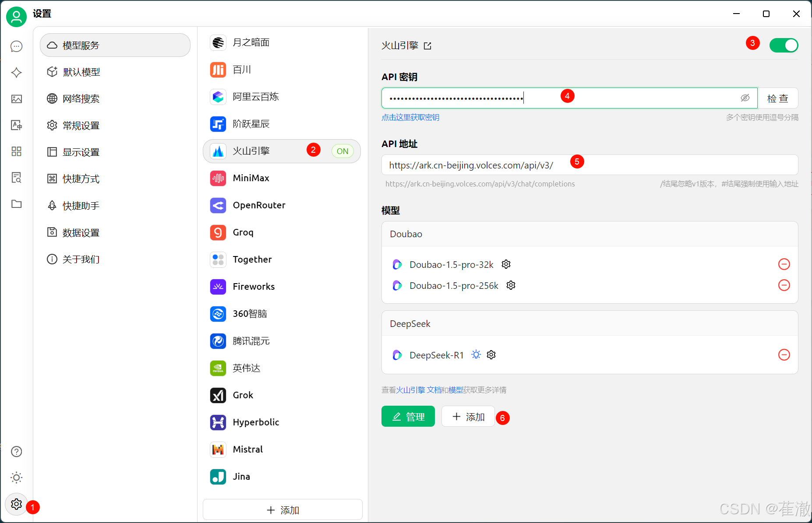
Task: Select 英伟达 provider
Action: [x=282, y=368]
